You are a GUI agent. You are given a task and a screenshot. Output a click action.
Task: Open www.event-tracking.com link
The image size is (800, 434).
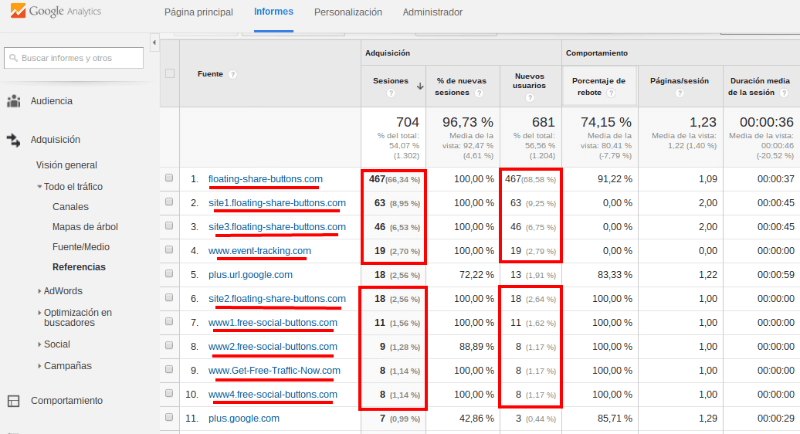(x=260, y=251)
